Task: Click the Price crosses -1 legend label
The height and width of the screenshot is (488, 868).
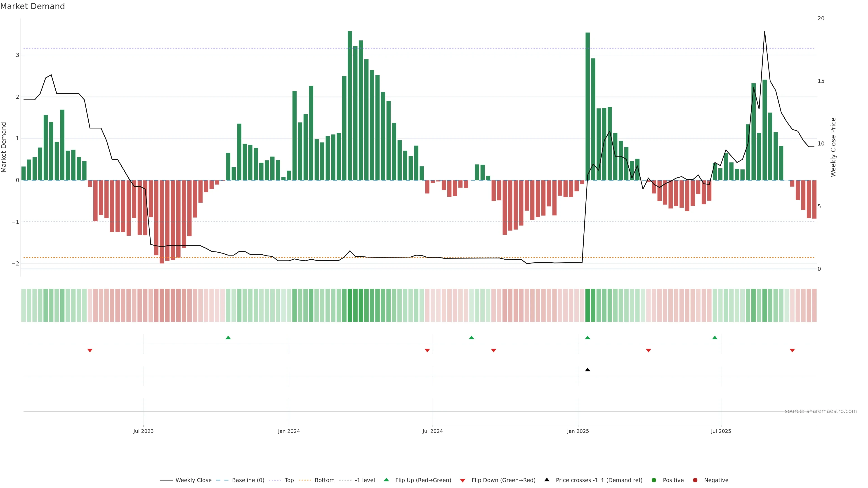Action: coord(599,480)
